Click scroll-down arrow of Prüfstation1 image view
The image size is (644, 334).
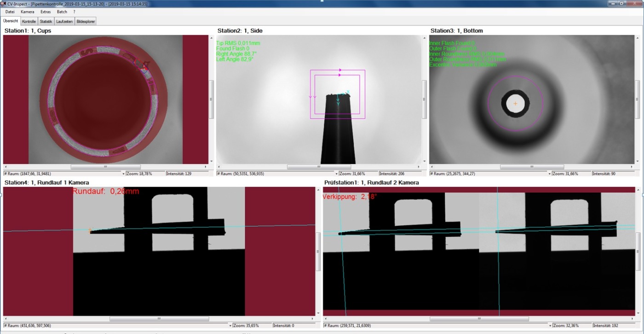click(x=638, y=313)
